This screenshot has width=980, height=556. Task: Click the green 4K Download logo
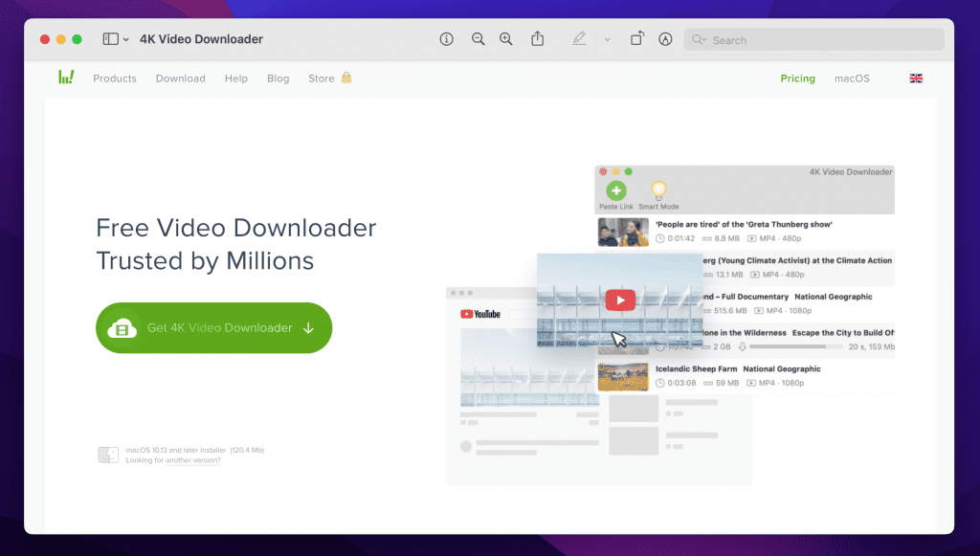click(66, 77)
